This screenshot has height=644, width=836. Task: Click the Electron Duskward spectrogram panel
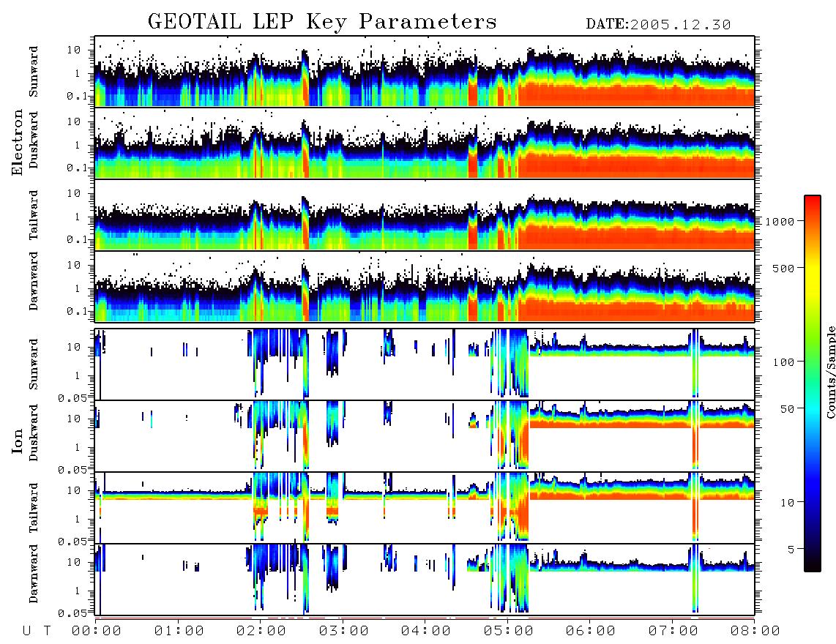point(425,143)
